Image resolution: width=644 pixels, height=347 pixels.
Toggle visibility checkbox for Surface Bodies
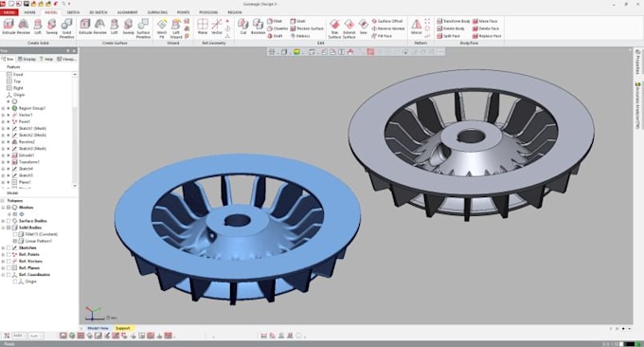pos(9,221)
